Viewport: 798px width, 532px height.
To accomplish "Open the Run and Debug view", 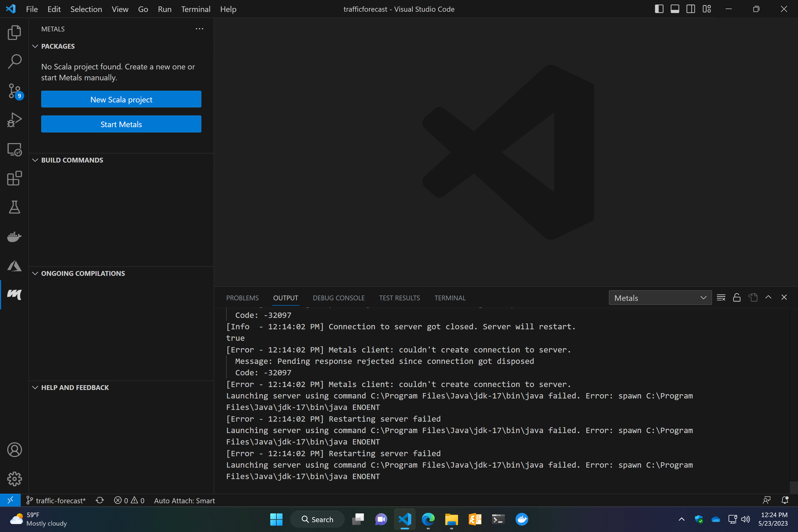I will click(14, 120).
